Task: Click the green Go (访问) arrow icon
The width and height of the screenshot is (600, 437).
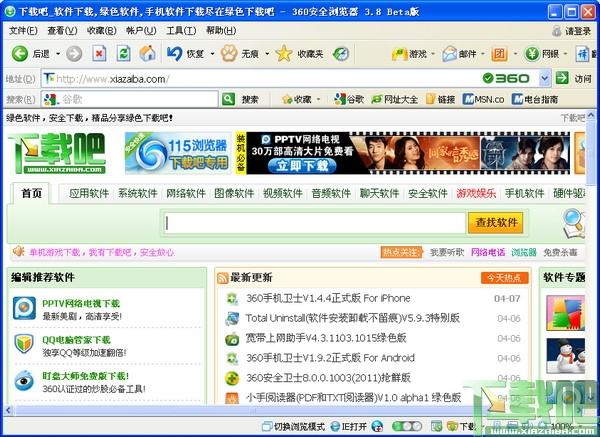Action: coord(562,78)
